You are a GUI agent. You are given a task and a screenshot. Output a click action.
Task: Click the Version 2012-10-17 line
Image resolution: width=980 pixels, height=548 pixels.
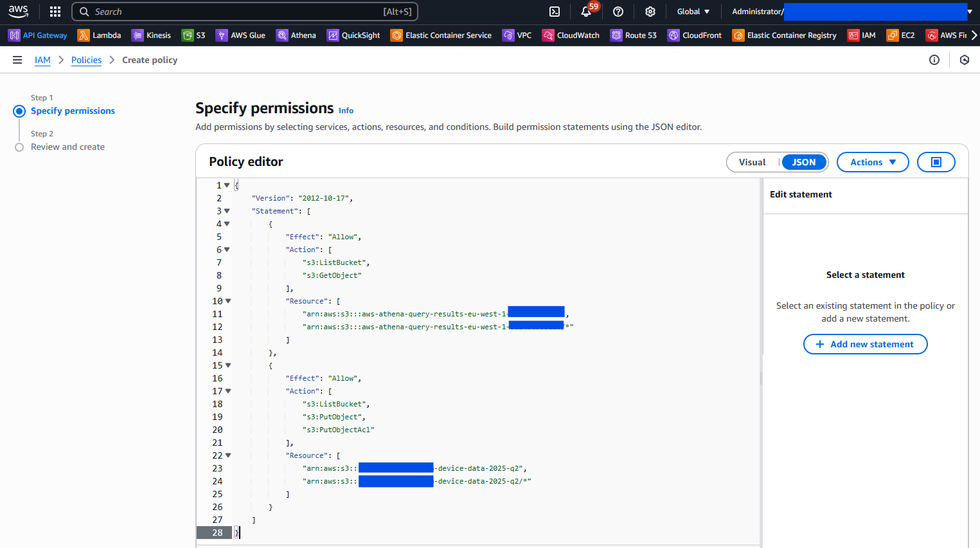pos(303,198)
